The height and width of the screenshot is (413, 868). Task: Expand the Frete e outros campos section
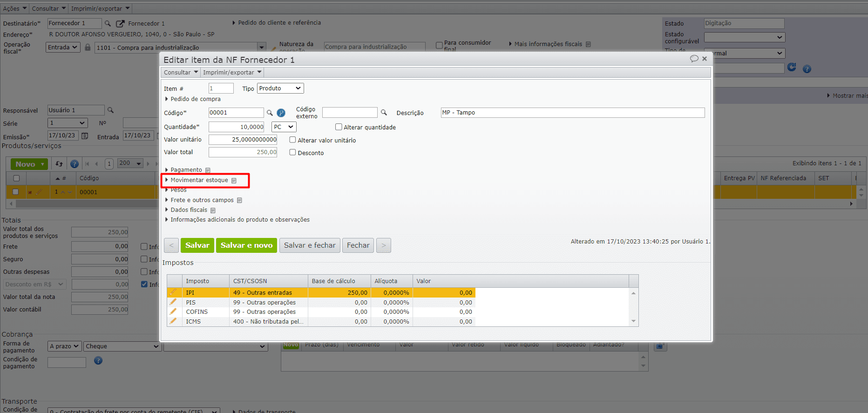199,200
